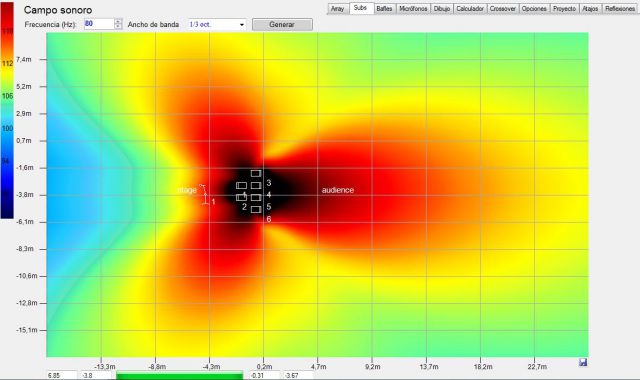Click the 'audience' label on the plot
640x380 pixels.
point(338,190)
